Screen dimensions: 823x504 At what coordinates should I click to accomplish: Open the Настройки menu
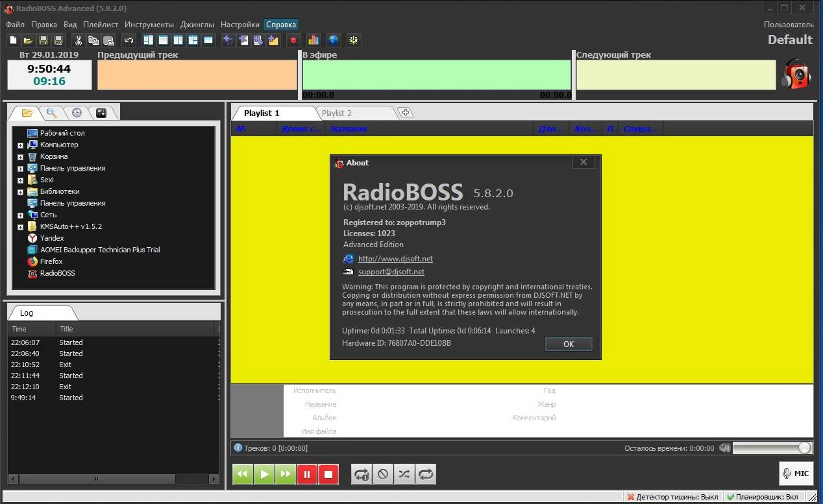click(240, 25)
